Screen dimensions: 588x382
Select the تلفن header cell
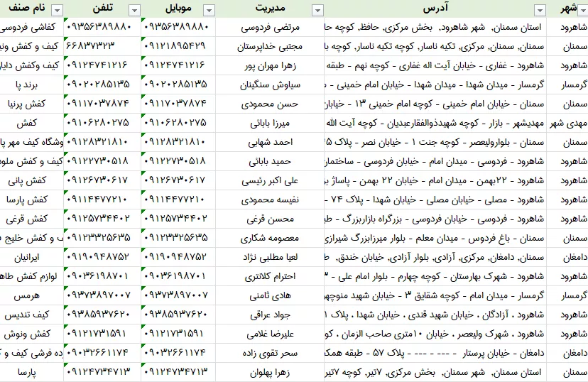click(x=102, y=9)
